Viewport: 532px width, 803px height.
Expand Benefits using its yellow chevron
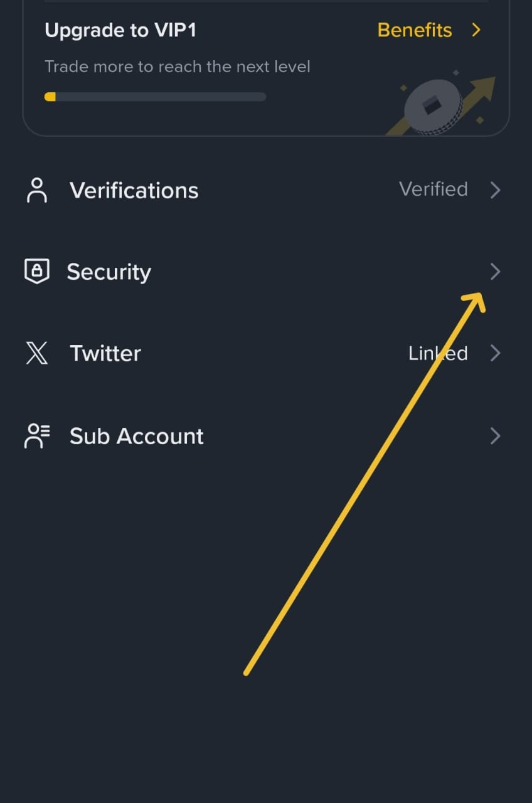[x=476, y=30]
